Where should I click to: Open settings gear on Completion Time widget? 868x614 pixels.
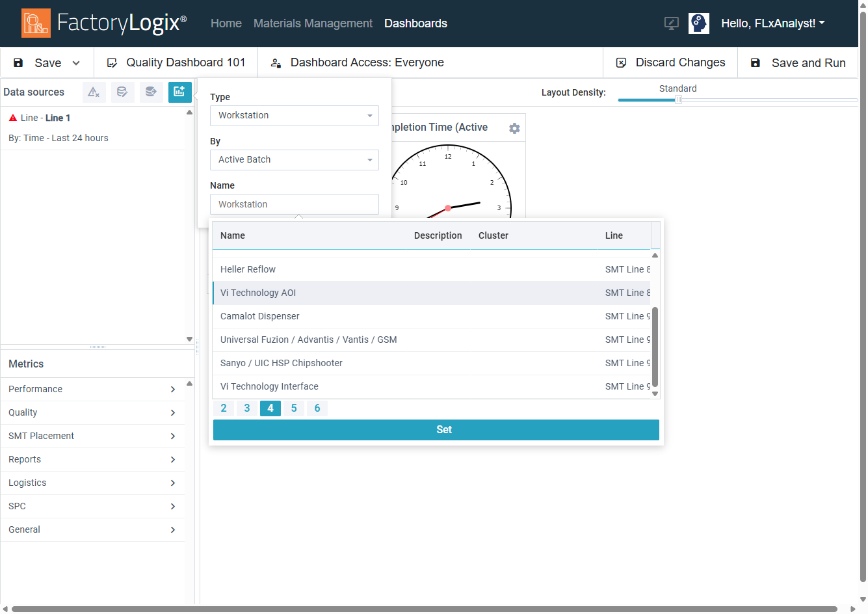coord(514,128)
